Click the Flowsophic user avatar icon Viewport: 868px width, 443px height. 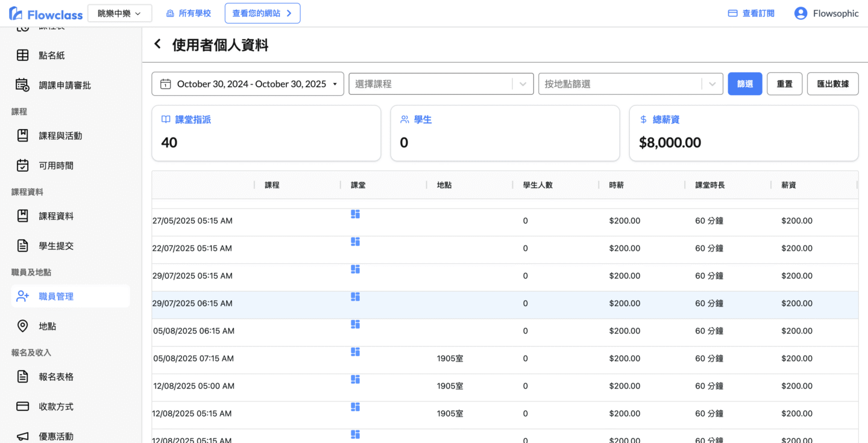[x=800, y=13]
